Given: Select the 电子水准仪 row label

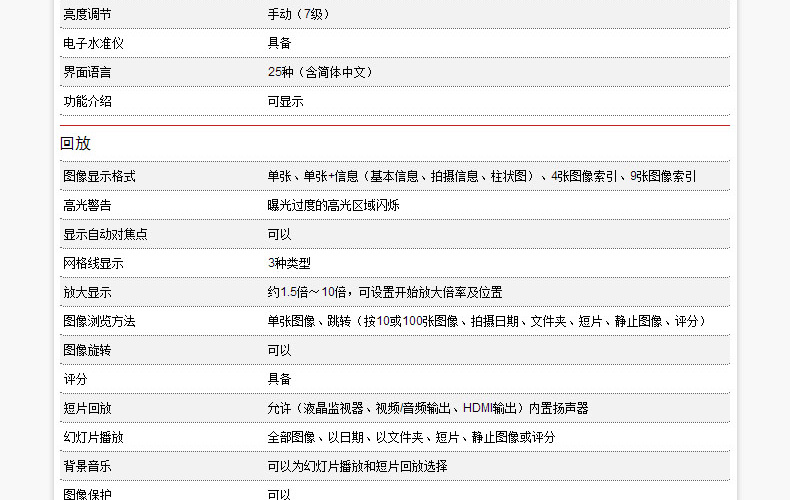Looking at the screenshot, I should 93,43.
